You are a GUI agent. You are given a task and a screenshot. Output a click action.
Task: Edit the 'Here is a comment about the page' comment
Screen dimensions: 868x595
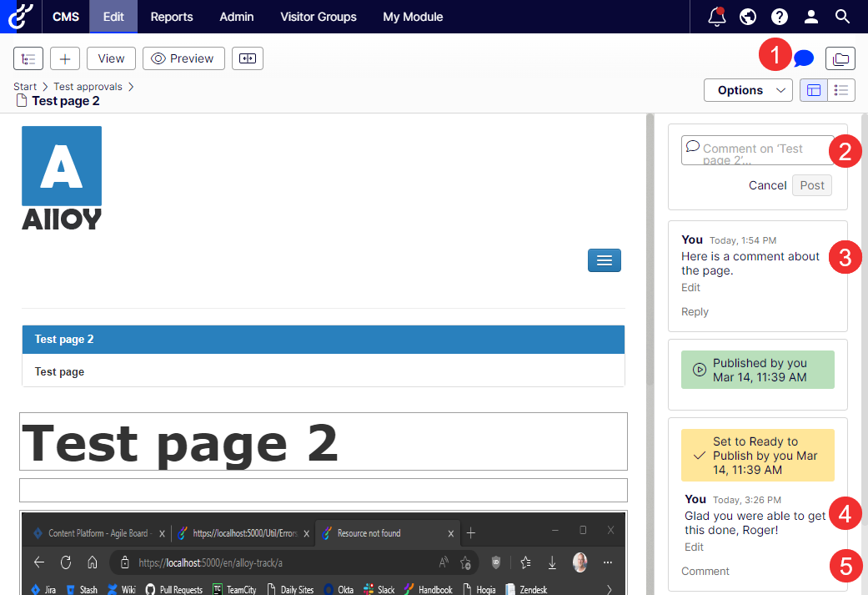[x=690, y=288]
